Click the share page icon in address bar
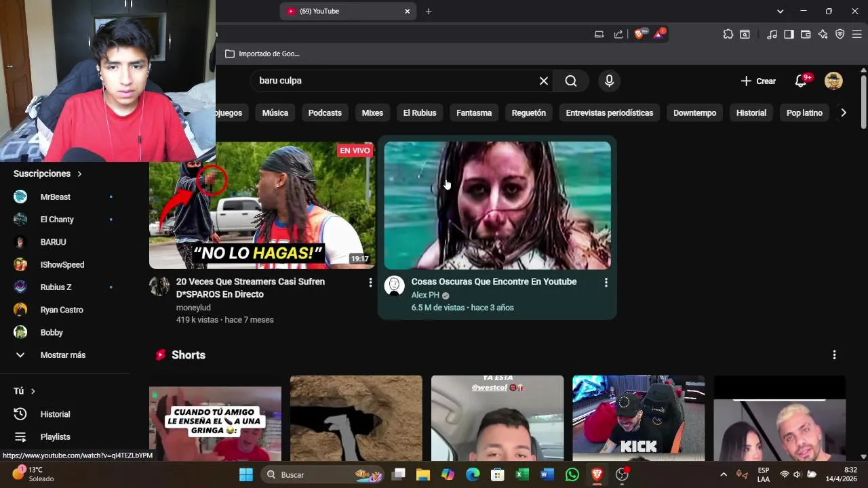 [x=618, y=34]
